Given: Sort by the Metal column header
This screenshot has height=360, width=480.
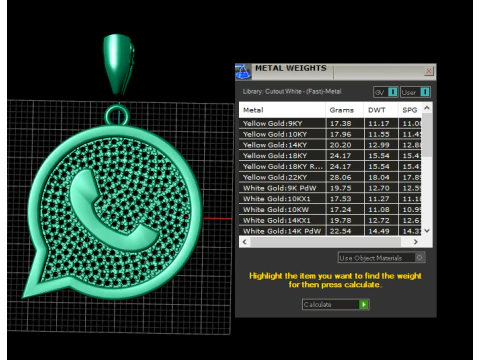Looking at the screenshot, I should point(282,110).
